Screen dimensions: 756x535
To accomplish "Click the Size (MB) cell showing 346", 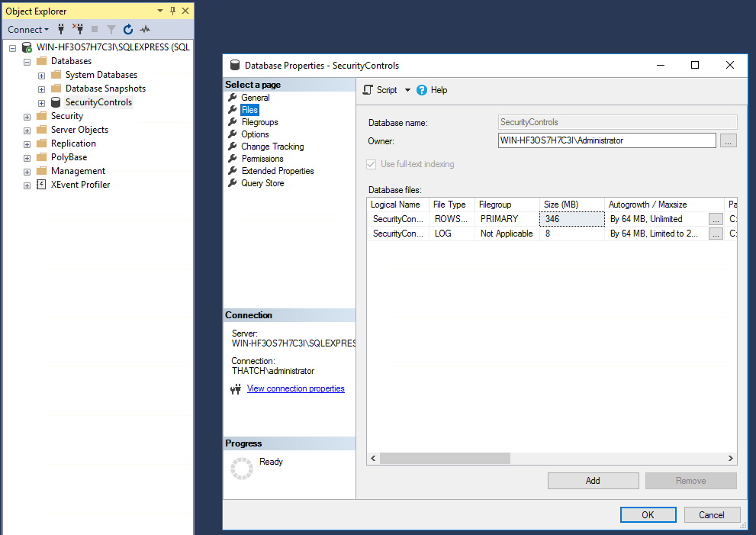I will (572, 219).
